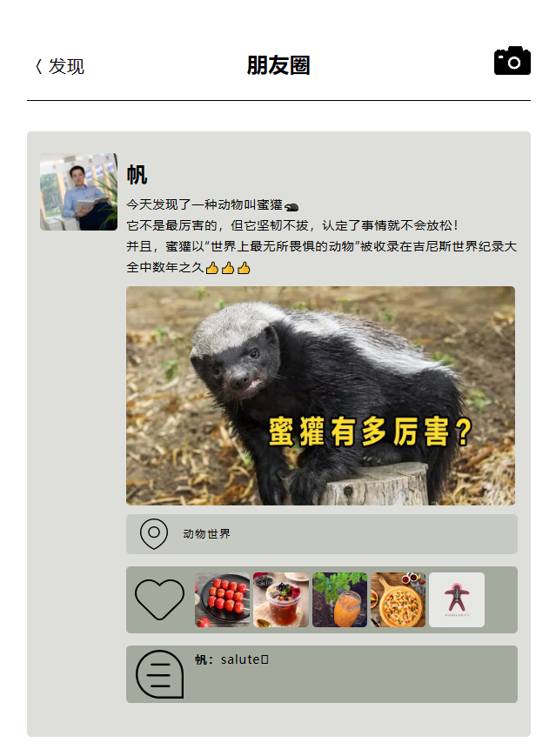The image size is (556, 756).
Task: Open the orange drink liker avatar
Action: click(339, 599)
